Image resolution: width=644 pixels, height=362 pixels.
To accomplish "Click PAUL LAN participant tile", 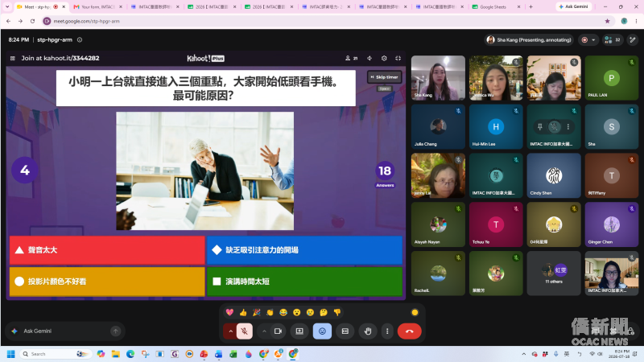I will pyautogui.click(x=612, y=78).
